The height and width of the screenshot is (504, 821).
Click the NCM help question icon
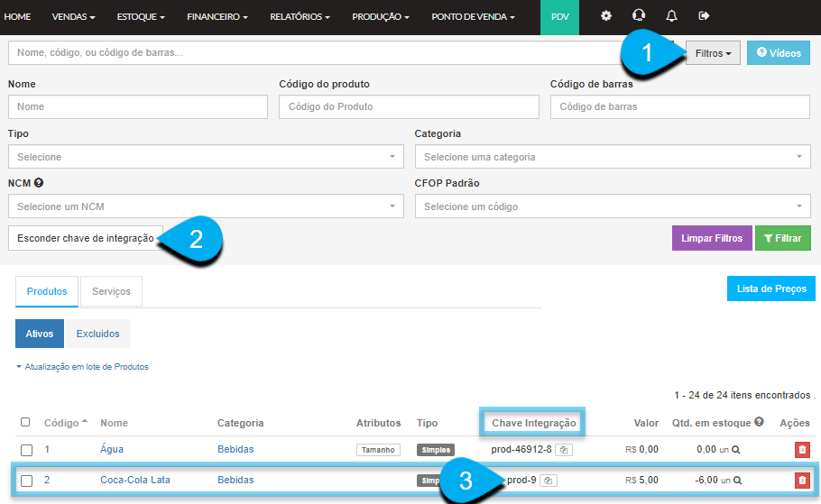pos(38,183)
